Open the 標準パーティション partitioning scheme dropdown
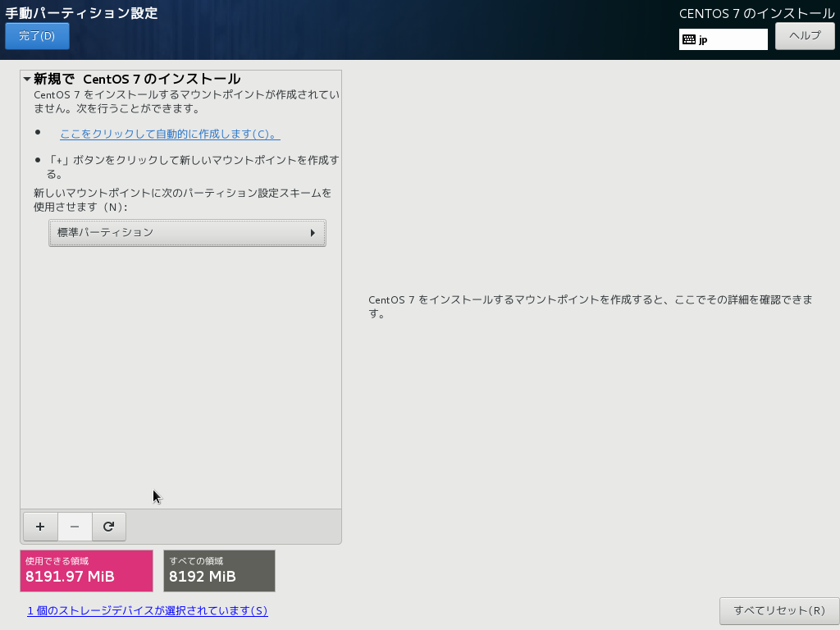Viewport: 840px width, 630px height. pyautogui.click(x=187, y=233)
